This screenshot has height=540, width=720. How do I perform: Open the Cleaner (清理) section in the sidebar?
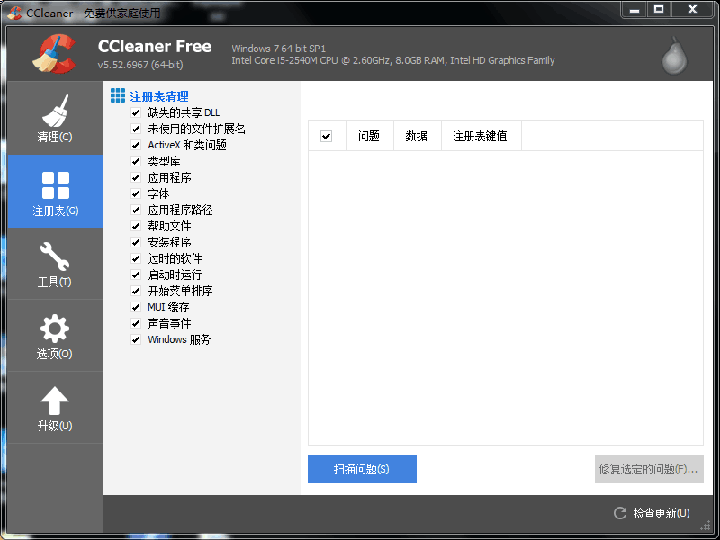tap(55, 118)
